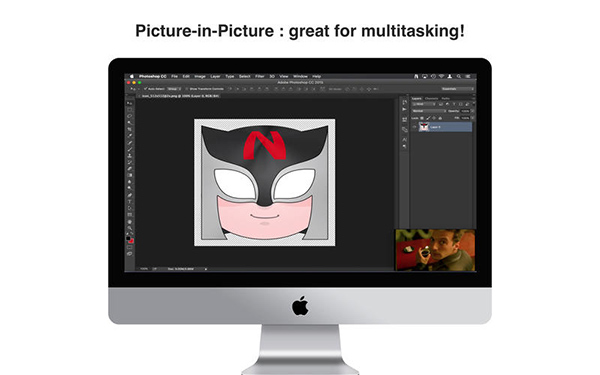The width and height of the screenshot is (600, 375).
Task: Select the Rectangle shape tool
Action: (x=129, y=215)
